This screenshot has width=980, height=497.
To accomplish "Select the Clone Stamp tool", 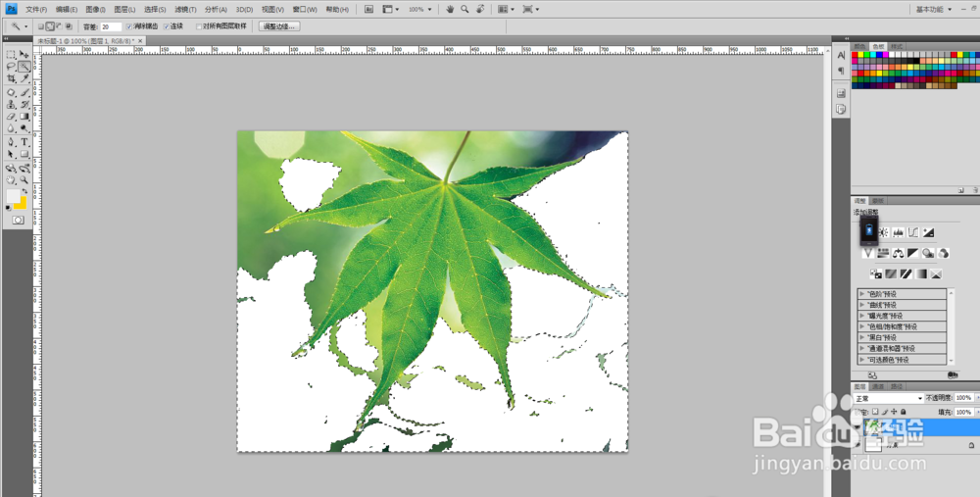I will 11,105.
